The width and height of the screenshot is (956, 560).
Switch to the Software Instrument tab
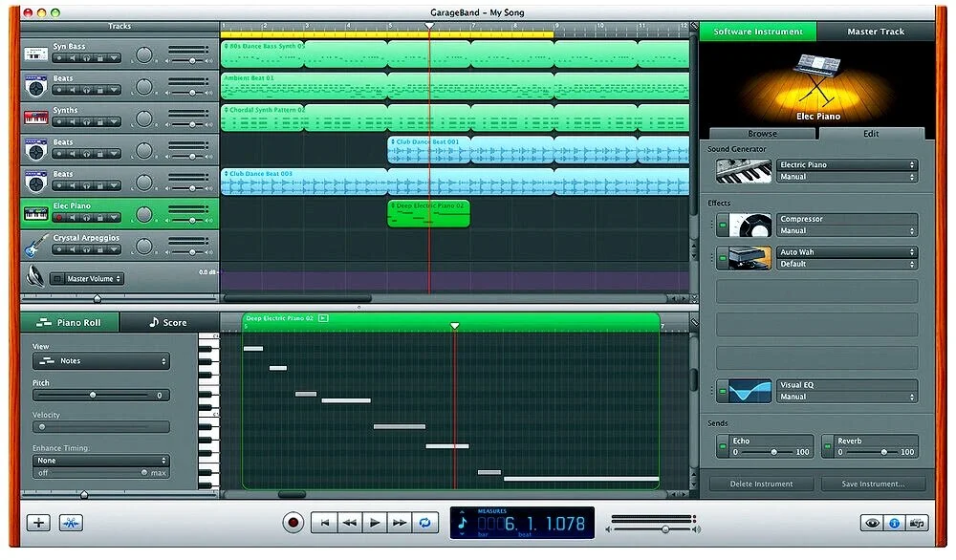[758, 32]
